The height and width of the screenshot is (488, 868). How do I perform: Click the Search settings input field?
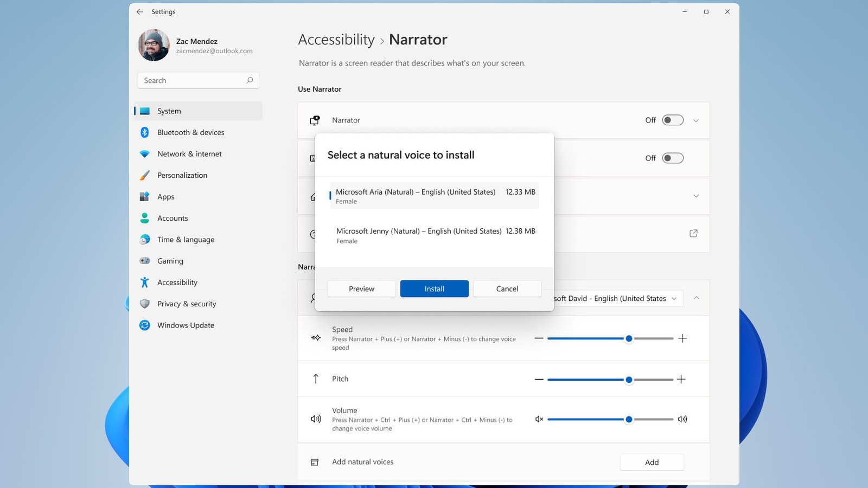(193, 80)
